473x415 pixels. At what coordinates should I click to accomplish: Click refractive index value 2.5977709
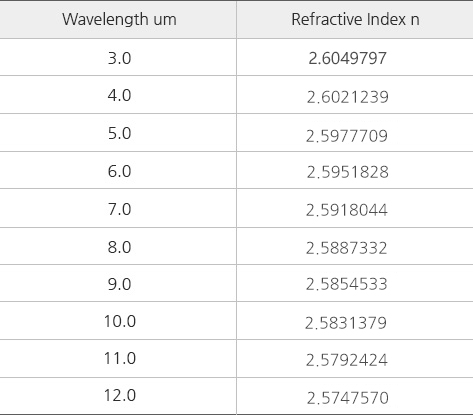[347, 136]
